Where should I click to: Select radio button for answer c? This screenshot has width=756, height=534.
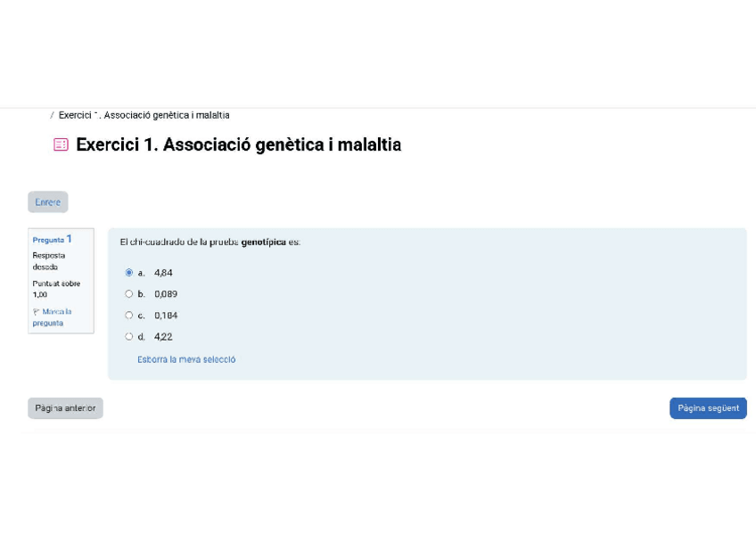[x=129, y=316]
